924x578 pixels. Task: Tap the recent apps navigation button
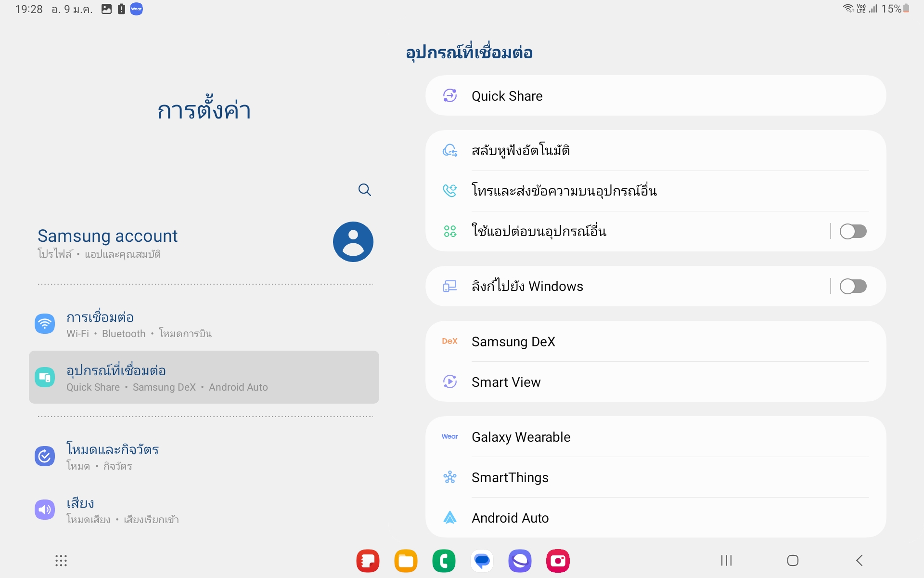point(726,560)
